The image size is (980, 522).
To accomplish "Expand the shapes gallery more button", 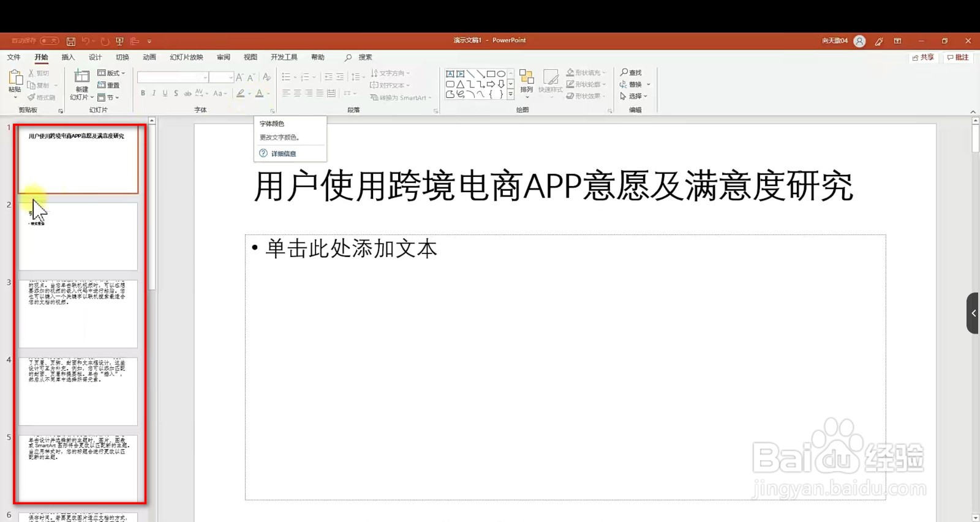I will 510,94.
